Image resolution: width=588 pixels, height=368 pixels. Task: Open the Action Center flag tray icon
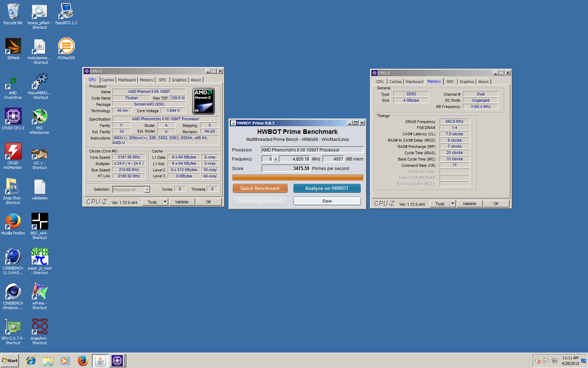click(x=546, y=361)
